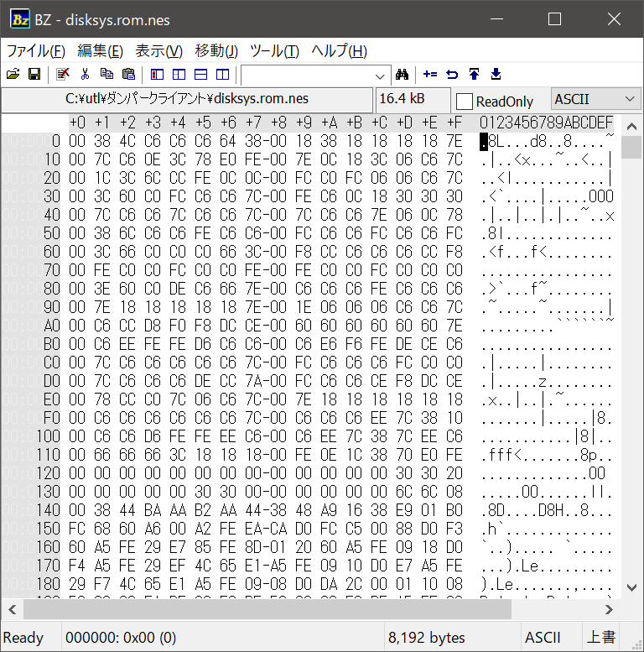Select horizontal split layout icon
This screenshot has height=652, width=644.
[200, 75]
